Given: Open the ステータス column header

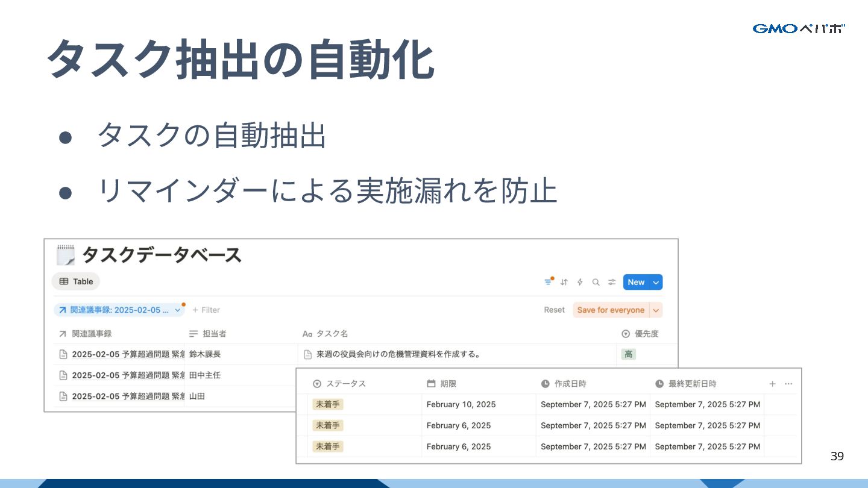Looking at the screenshot, I should (339, 384).
